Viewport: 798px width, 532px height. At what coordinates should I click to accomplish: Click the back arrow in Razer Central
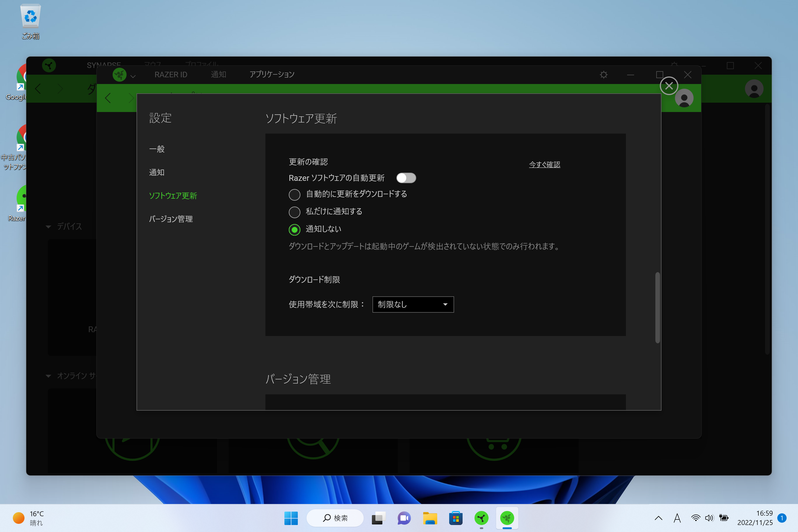point(108,98)
